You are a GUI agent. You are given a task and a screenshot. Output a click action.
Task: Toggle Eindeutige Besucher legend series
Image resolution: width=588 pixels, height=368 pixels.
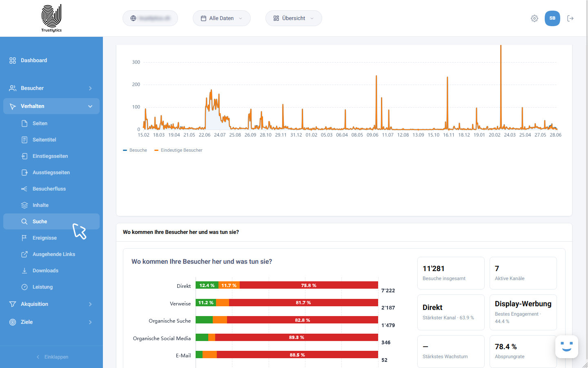[178, 150]
